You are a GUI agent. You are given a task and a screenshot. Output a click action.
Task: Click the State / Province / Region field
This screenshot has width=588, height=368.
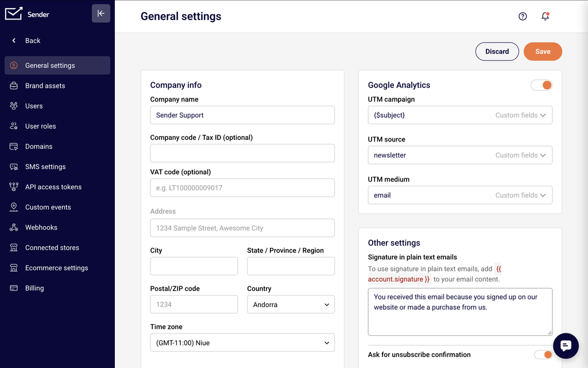pyautogui.click(x=291, y=266)
